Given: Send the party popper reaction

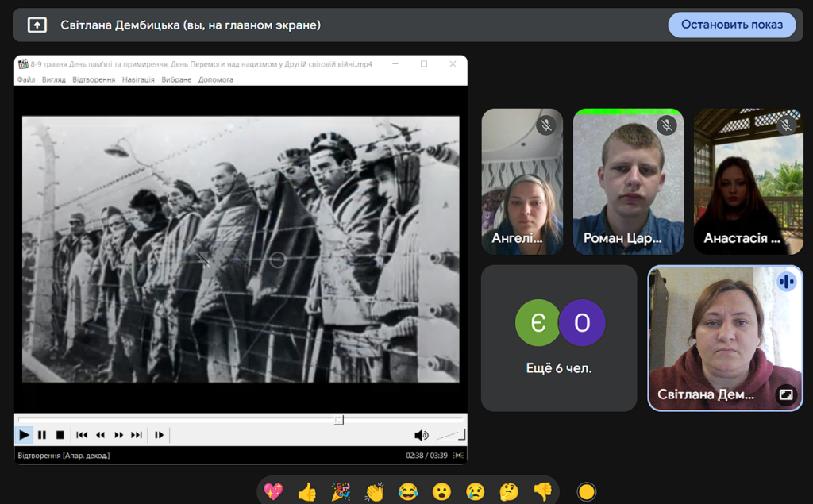Looking at the screenshot, I should (341, 491).
